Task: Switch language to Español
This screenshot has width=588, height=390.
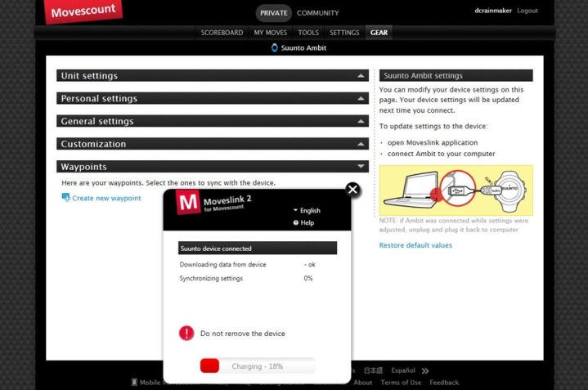Action: (403, 370)
